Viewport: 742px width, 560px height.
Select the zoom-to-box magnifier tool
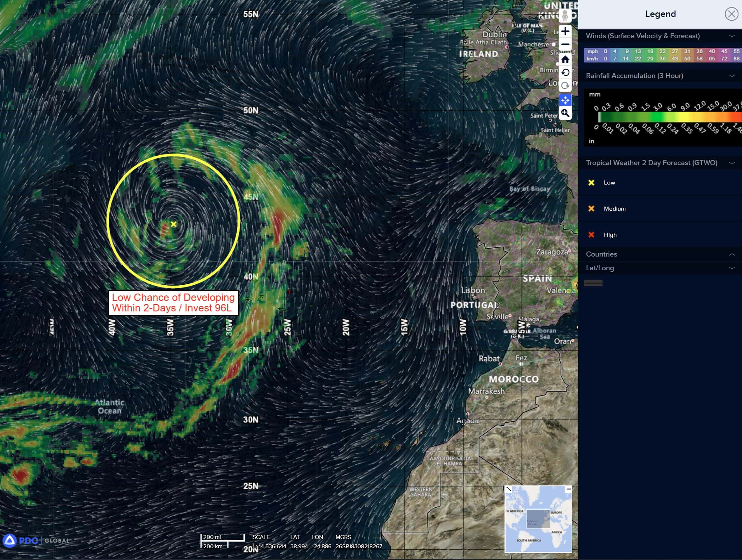[565, 113]
